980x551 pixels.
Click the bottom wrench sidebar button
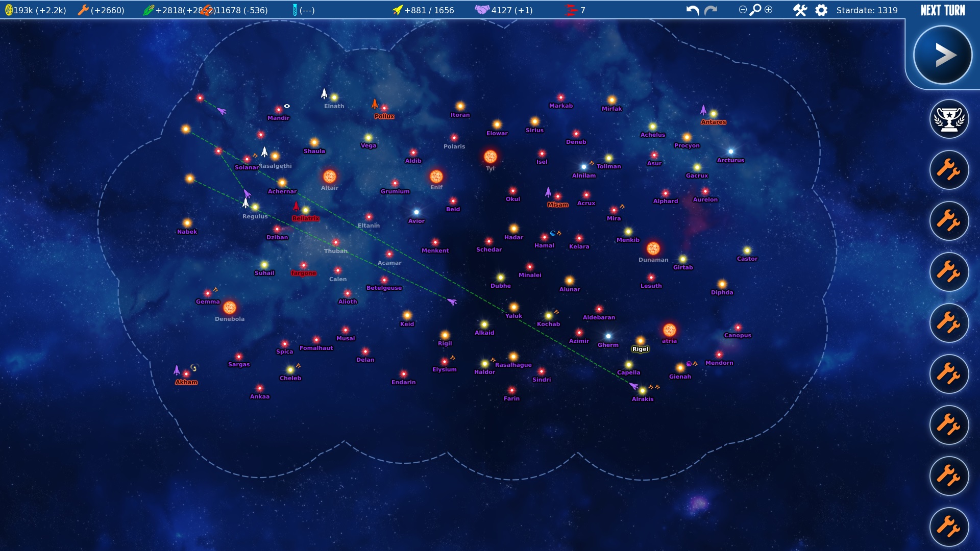coord(949,527)
